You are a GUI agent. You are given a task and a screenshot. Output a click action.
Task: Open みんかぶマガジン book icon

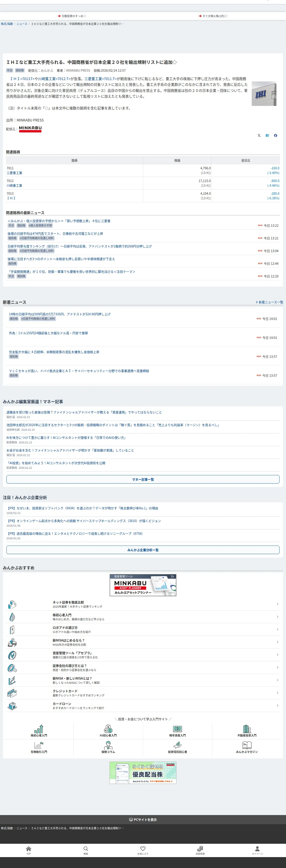pos(247,745)
